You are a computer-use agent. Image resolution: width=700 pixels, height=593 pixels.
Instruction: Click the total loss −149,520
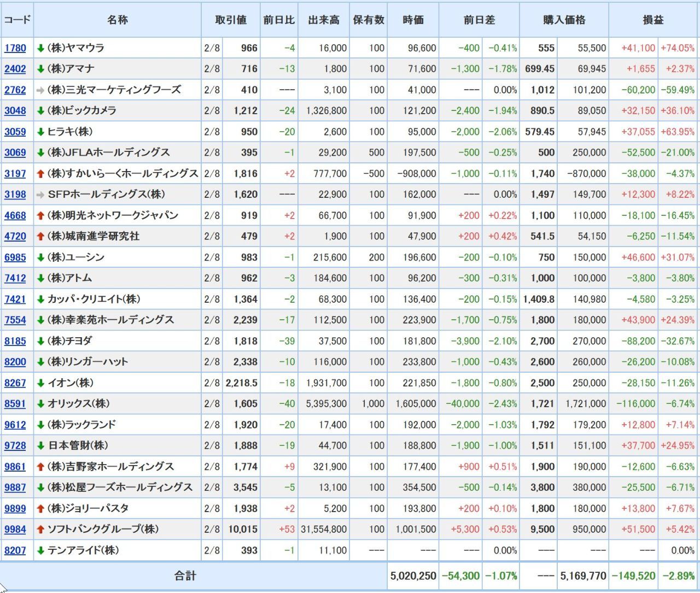tap(633, 576)
